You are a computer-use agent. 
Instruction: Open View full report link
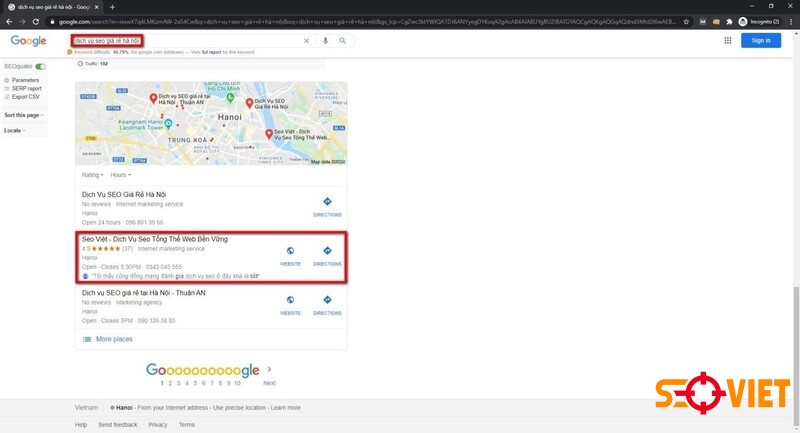tap(212, 52)
